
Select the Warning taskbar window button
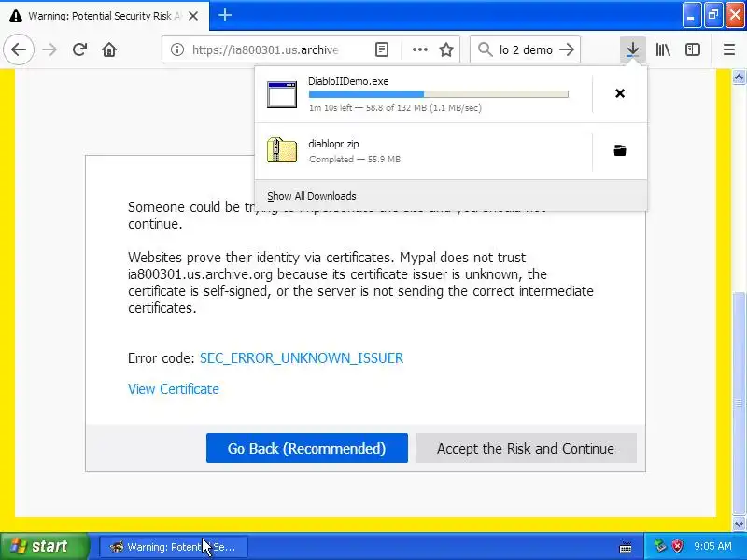(174, 547)
